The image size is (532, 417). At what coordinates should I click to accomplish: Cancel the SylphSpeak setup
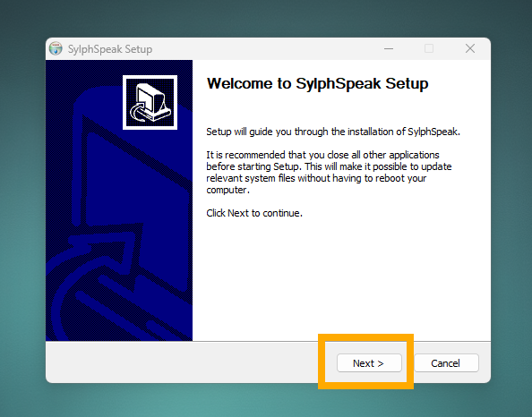point(446,363)
